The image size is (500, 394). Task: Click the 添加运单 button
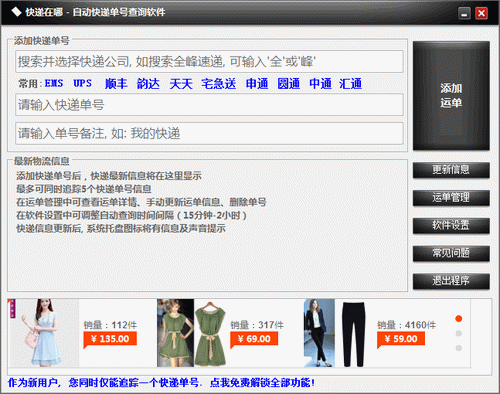click(x=451, y=96)
